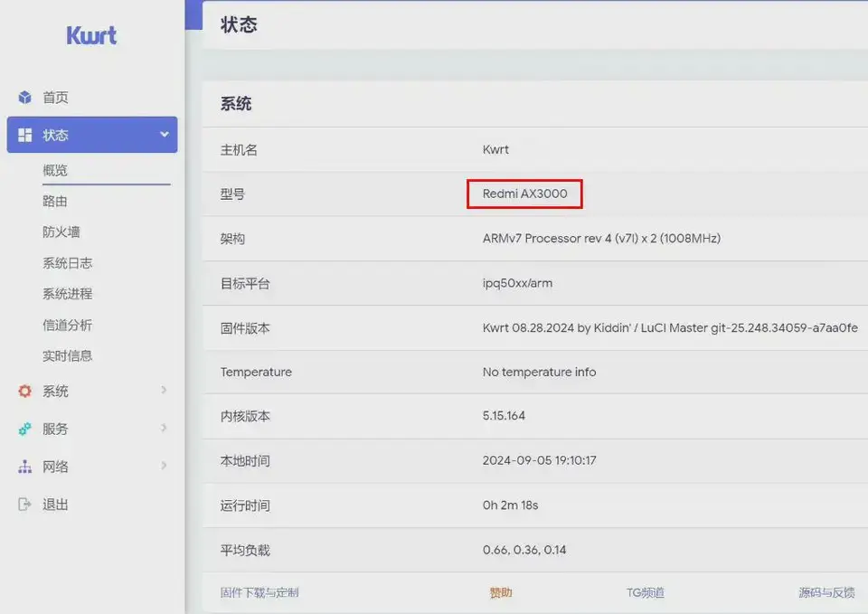Click the 主机名 label
The width and height of the screenshot is (868, 614).
click(x=239, y=150)
